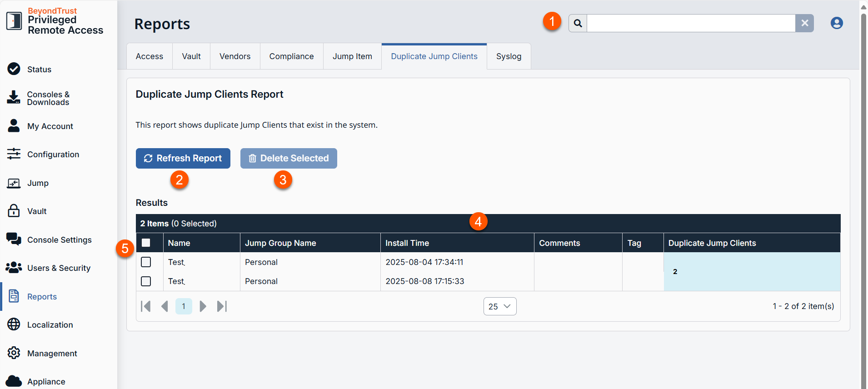
Task: Switch to the Vault reports tab
Action: coord(191,56)
